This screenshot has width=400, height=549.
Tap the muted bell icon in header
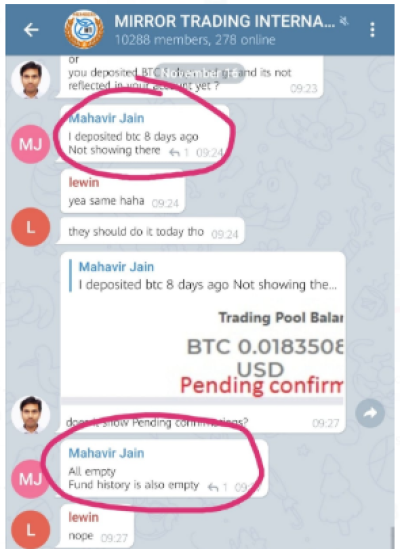(345, 22)
